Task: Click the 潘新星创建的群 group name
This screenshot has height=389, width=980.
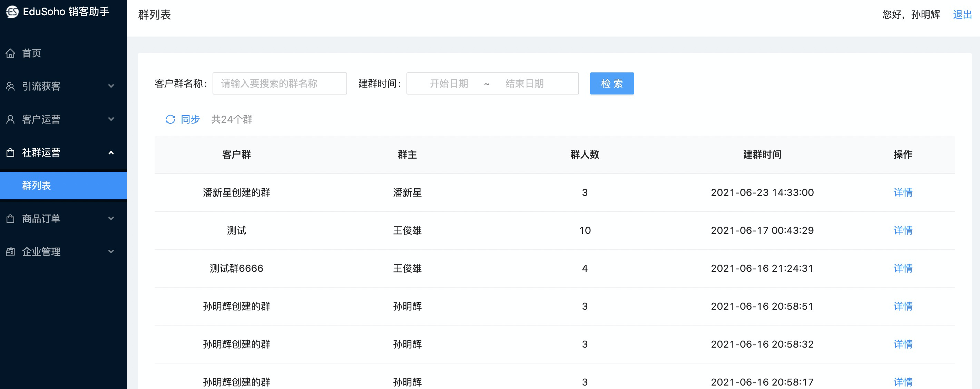Action: coord(236,192)
